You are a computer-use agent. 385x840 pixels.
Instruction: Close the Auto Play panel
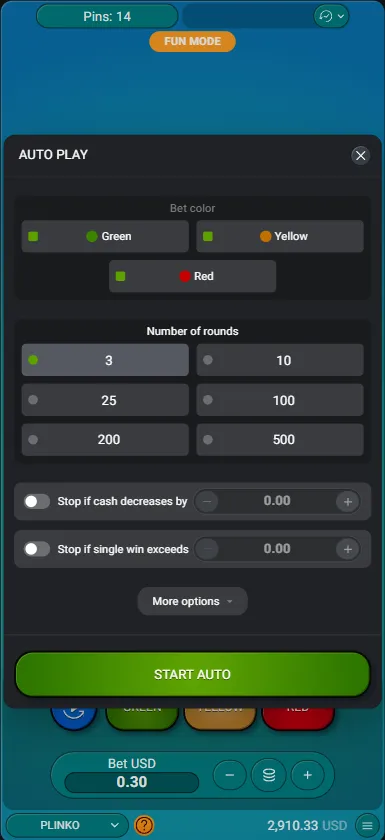(360, 155)
